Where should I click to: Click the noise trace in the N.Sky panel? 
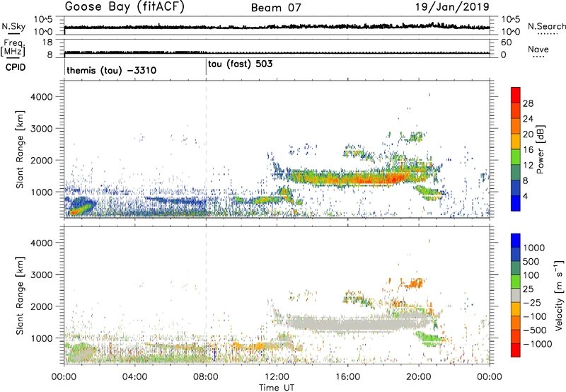tap(277, 27)
